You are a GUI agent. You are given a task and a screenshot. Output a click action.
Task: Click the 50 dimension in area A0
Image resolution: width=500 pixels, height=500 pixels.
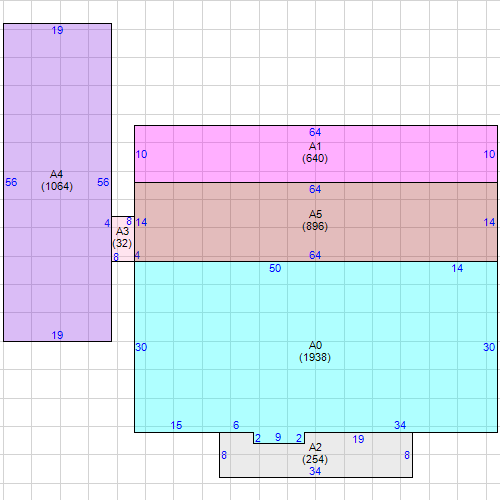275,268
